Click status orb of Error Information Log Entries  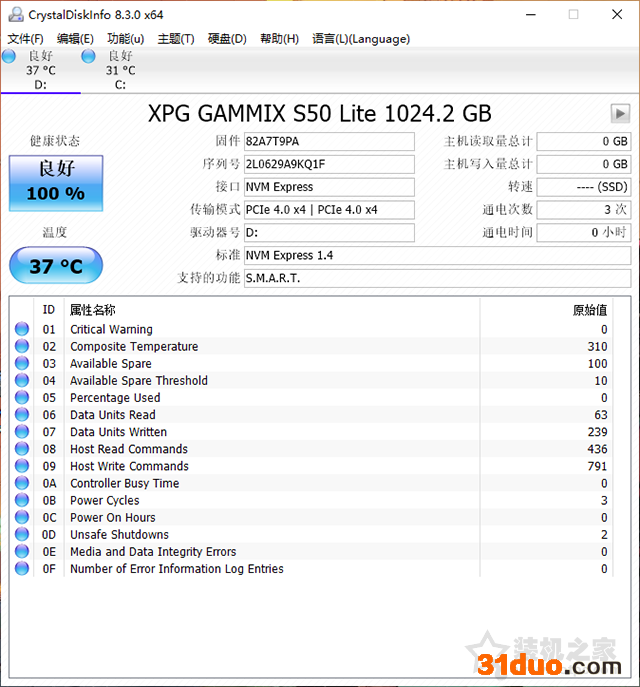coord(22,568)
